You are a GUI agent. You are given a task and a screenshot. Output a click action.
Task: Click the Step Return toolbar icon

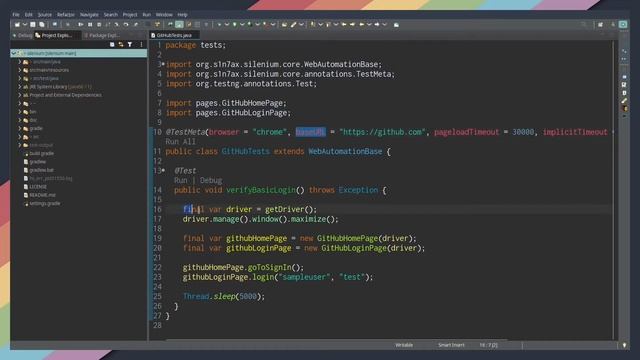(136, 24)
